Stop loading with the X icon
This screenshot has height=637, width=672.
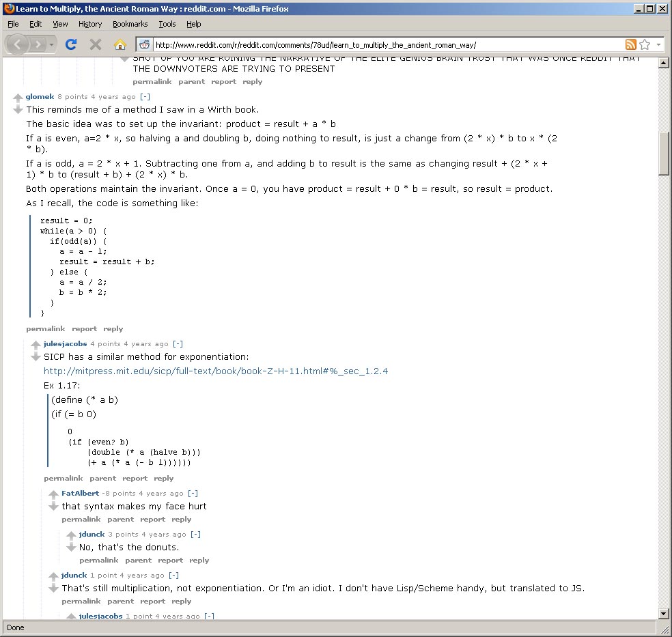pos(96,44)
